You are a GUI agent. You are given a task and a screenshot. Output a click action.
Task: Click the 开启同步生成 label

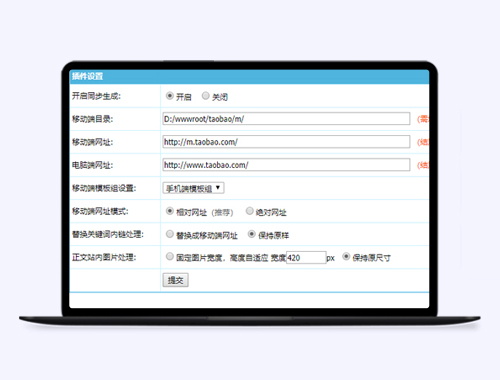tap(96, 96)
